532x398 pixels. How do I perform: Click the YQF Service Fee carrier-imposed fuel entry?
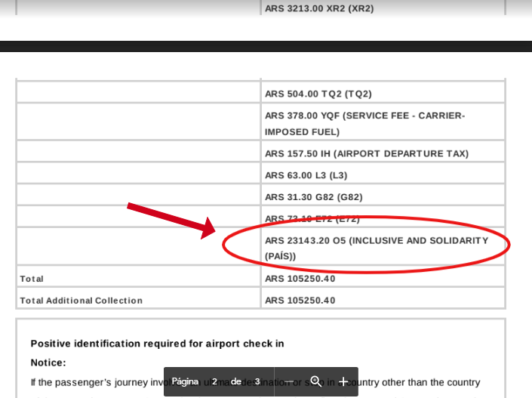point(364,123)
